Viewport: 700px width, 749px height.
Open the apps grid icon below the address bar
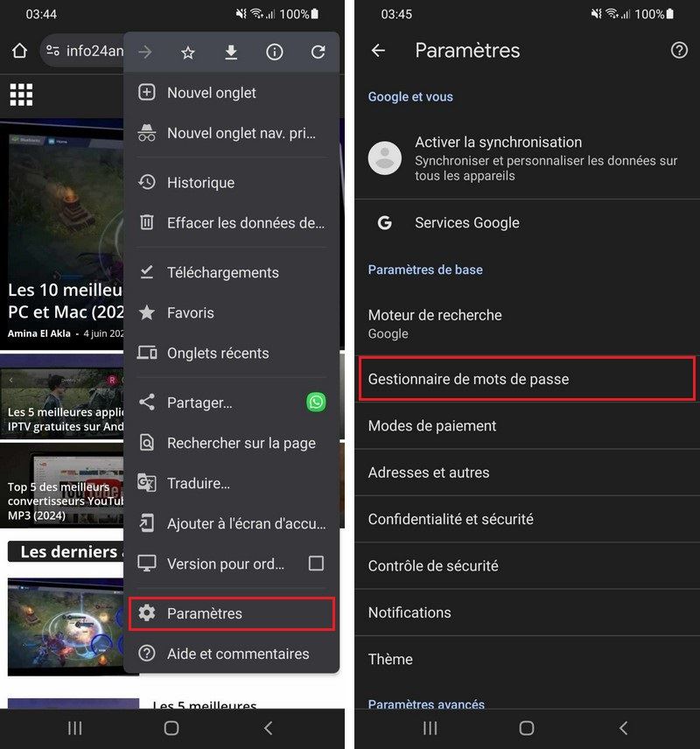coord(21,94)
